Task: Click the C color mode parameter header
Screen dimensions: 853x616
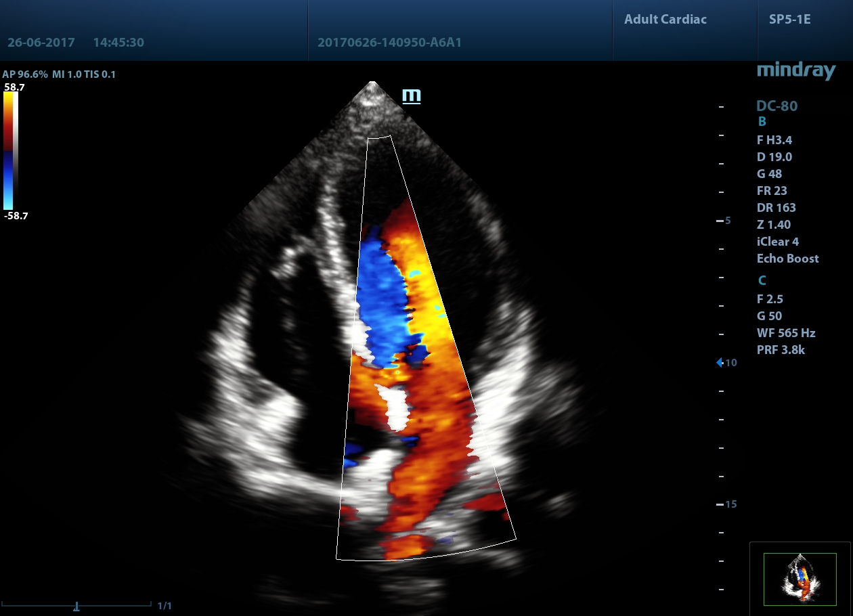Action: point(762,281)
